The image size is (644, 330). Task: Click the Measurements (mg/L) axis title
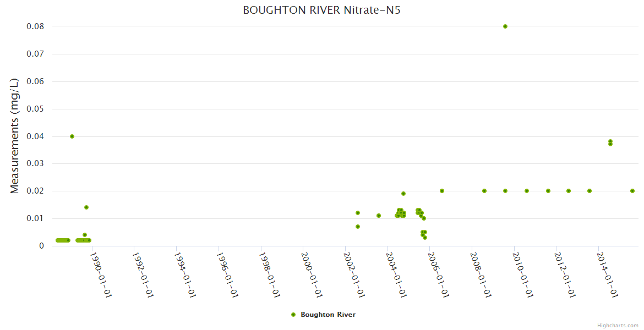[x=15, y=136]
